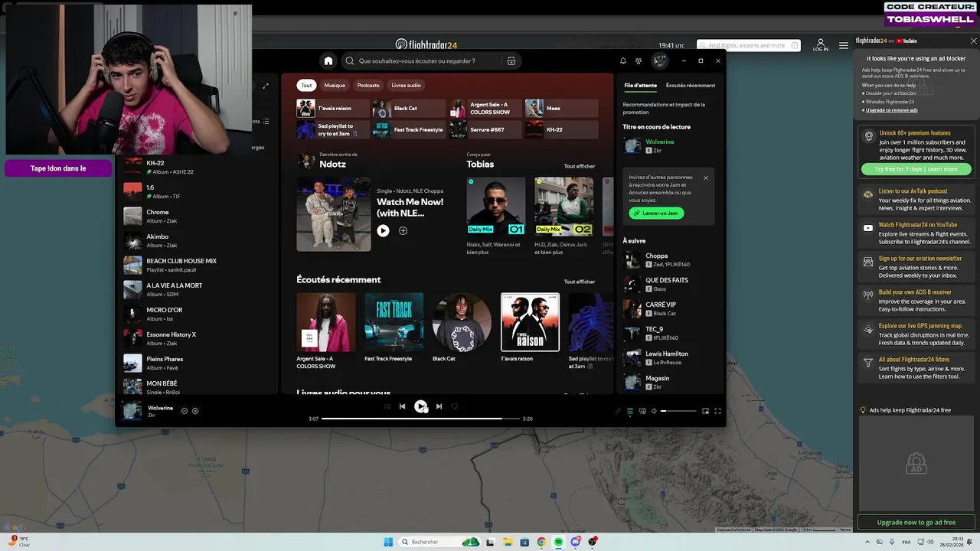Viewport: 980px width, 551px height.
Task: Open File Explorer from taskbar
Action: point(508,542)
